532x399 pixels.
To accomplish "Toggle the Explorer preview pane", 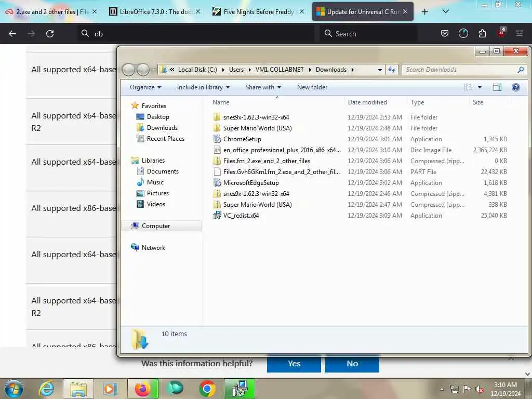I will [x=497, y=87].
